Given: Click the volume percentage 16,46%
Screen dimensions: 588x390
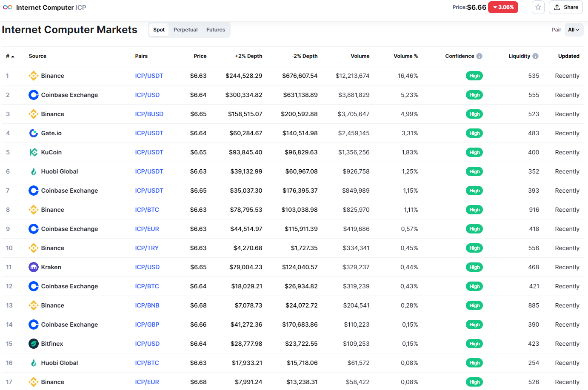Looking at the screenshot, I should coord(408,76).
